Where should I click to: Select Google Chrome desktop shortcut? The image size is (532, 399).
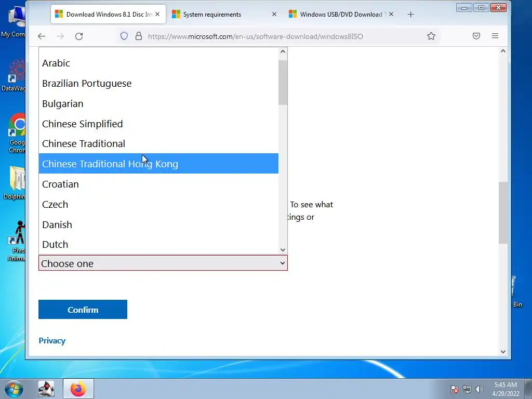pyautogui.click(x=16, y=133)
